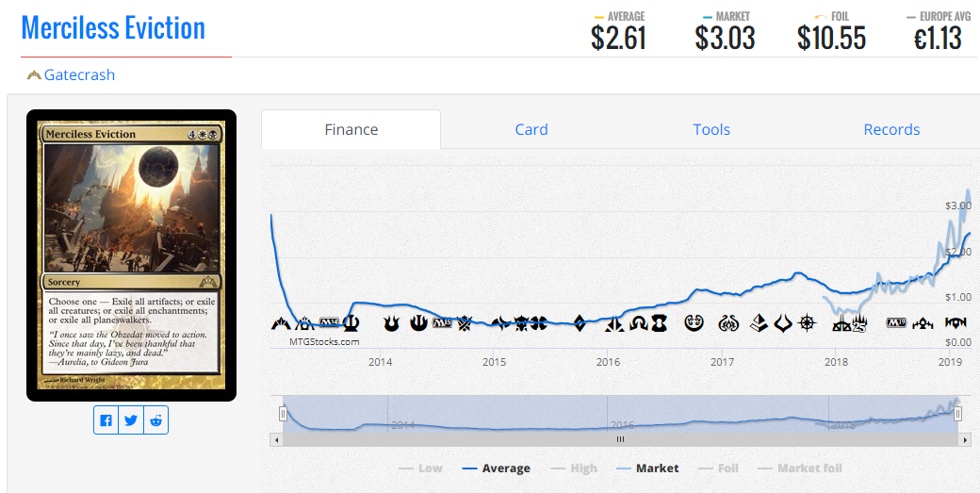Screen dimensions: 980x493
Task: Click the Fate Reforged set symbol
Action: click(x=500, y=323)
